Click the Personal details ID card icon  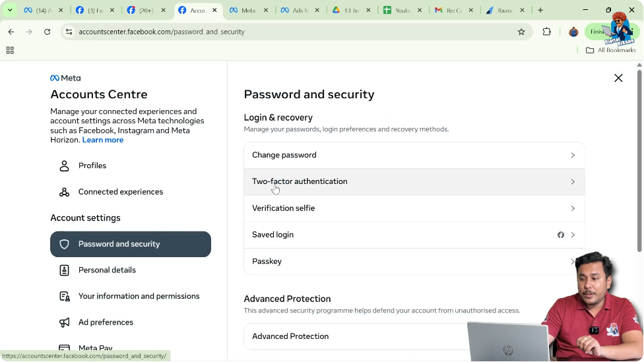pyautogui.click(x=64, y=270)
